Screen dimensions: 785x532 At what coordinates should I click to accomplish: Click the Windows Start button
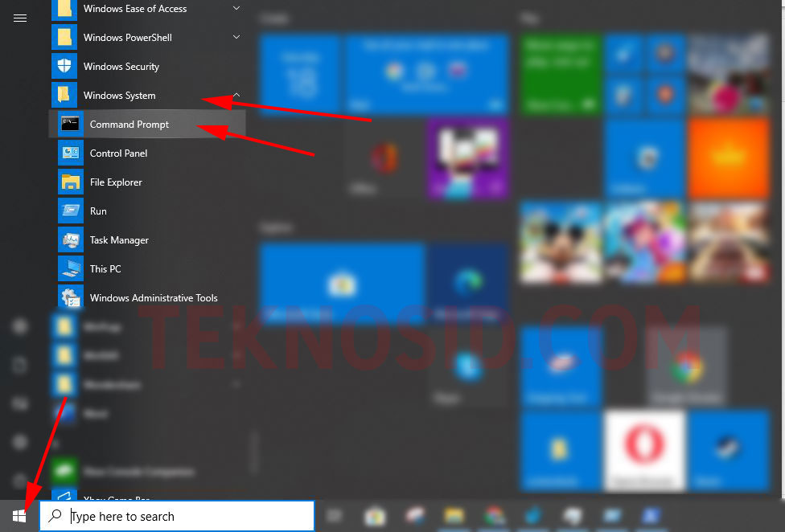click(x=19, y=516)
